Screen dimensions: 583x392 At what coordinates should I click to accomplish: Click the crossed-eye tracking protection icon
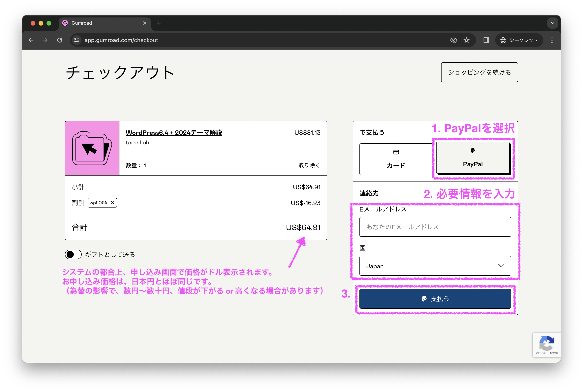454,40
